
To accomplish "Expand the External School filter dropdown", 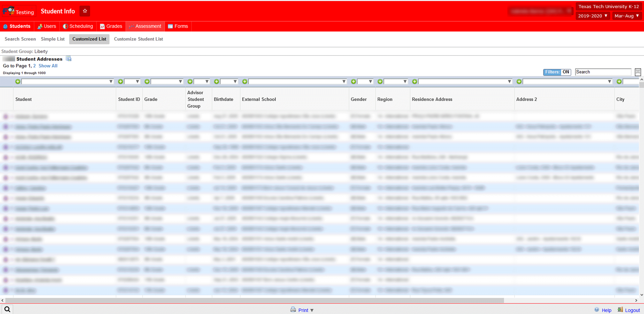I will [x=344, y=81].
